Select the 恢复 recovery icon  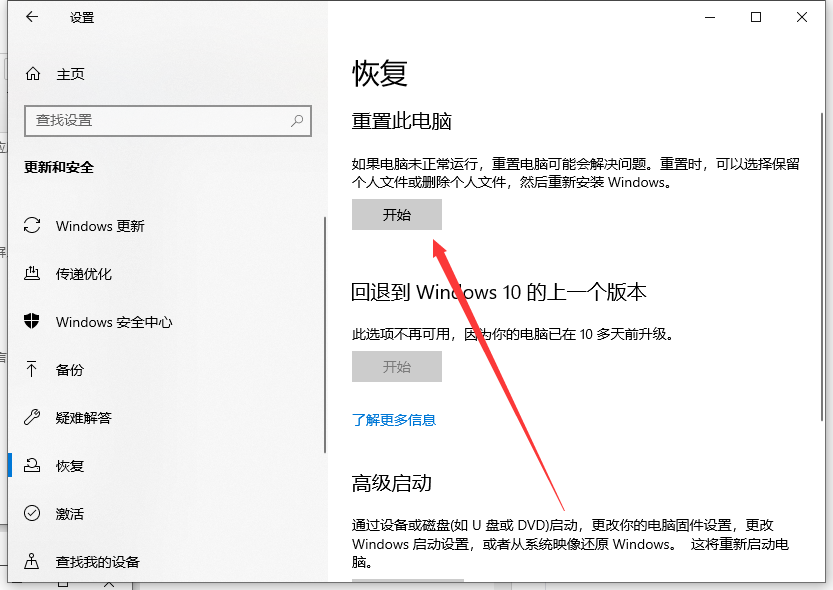coord(32,466)
